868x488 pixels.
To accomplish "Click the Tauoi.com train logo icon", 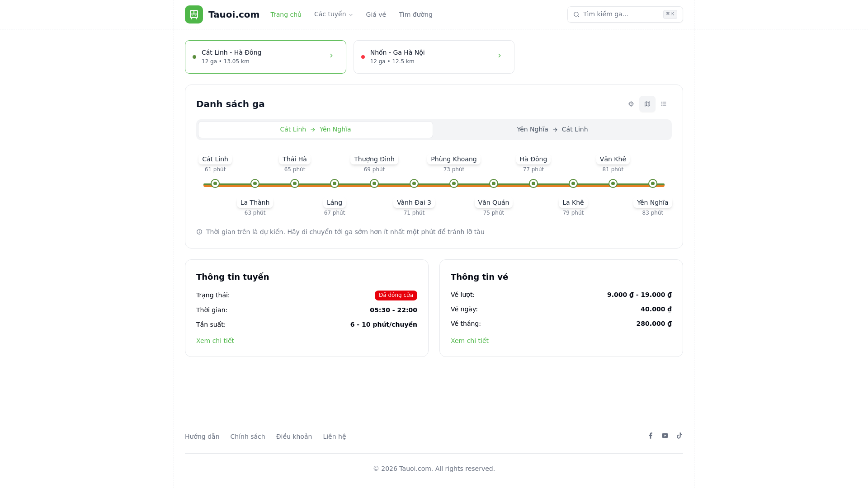I will [194, 14].
